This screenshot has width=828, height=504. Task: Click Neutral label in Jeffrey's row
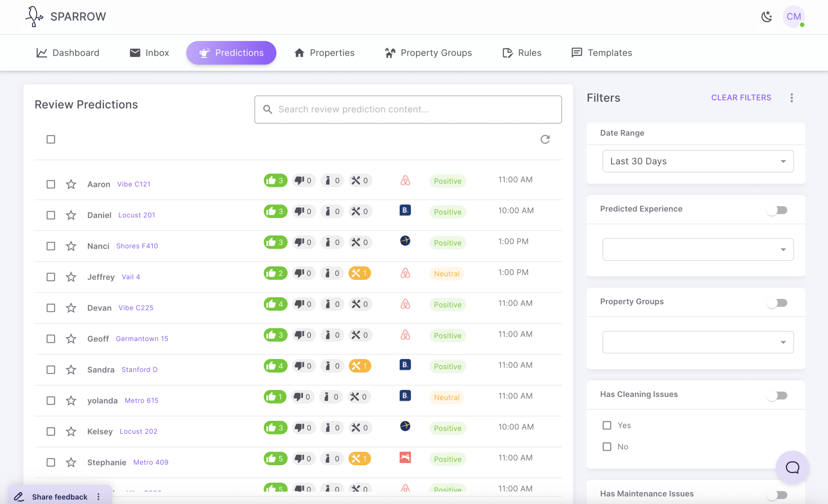(x=447, y=274)
